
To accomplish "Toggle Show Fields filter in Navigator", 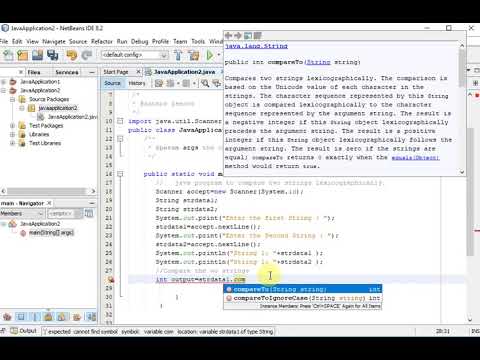I will 21,317.
